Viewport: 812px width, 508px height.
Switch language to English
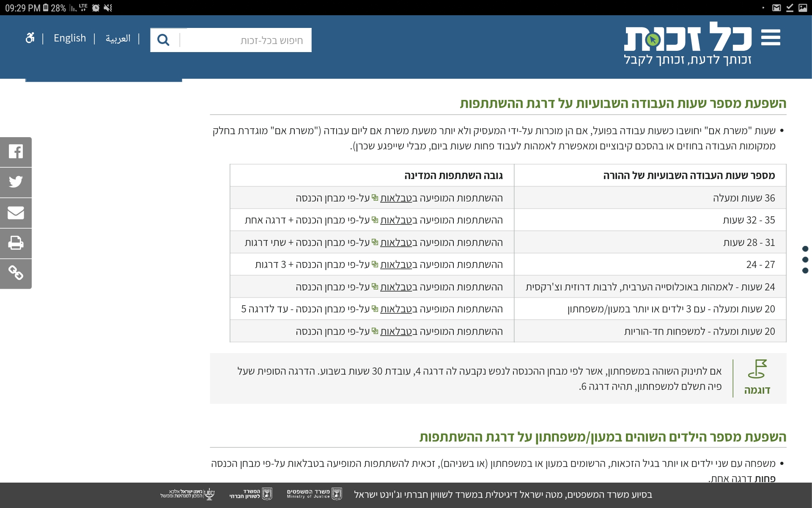pos(70,38)
